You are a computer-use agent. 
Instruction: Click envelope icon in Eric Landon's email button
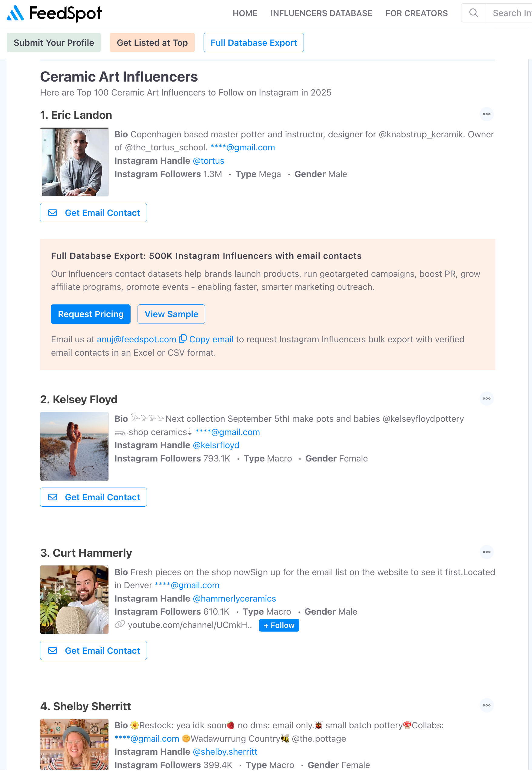53,213
